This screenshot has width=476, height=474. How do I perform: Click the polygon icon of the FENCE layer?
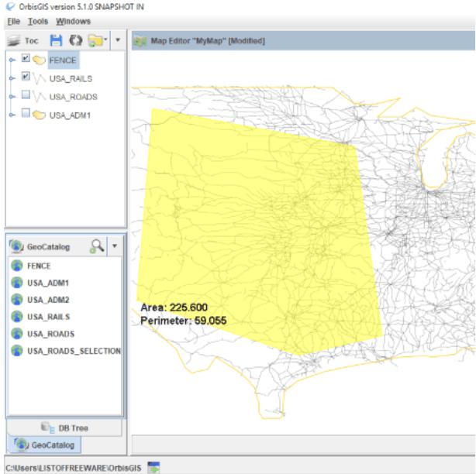point(39,60)
